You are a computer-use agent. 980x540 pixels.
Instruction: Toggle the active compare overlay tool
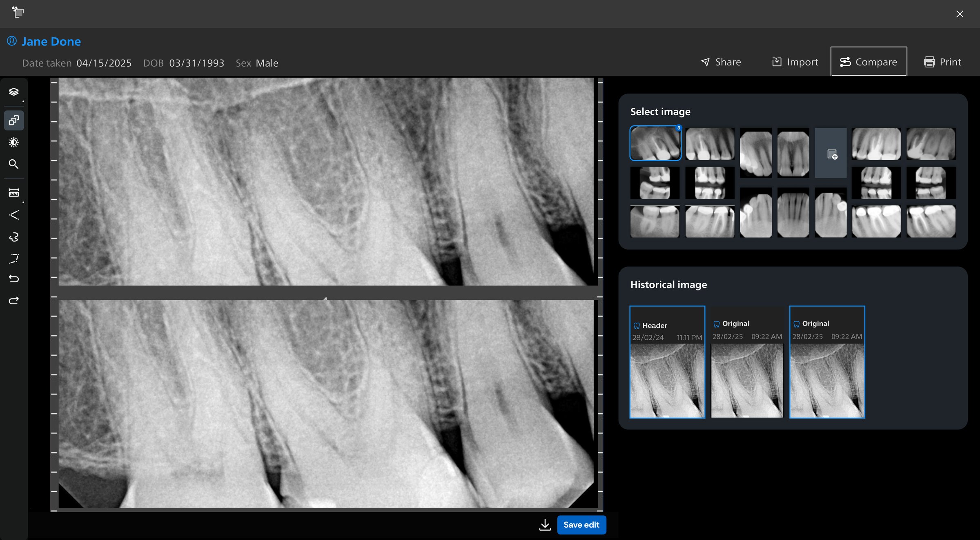[14, 120]
